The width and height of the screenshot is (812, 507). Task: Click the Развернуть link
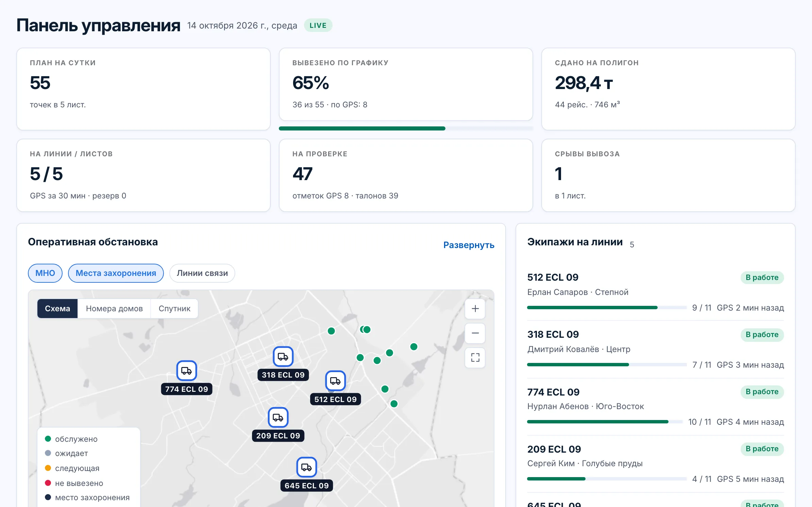(x=469, y=245)
